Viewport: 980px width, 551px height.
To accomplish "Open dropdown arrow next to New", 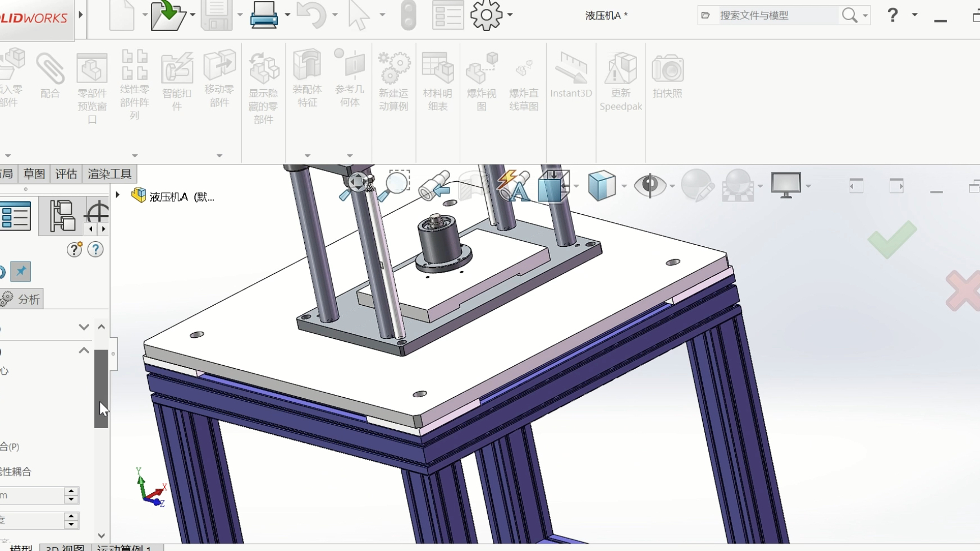I will click(144, 15).
